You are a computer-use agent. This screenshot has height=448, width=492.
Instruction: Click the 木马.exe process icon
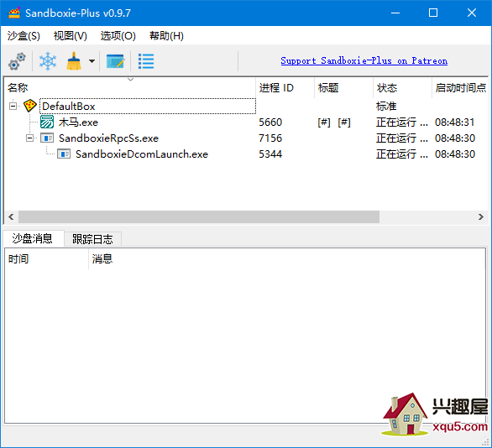click(47, 122)
